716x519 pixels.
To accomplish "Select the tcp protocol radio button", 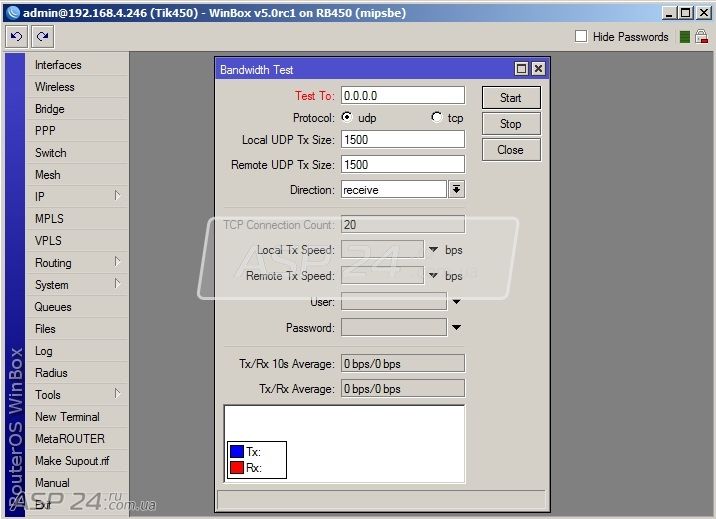I will [x=437, y=117].
